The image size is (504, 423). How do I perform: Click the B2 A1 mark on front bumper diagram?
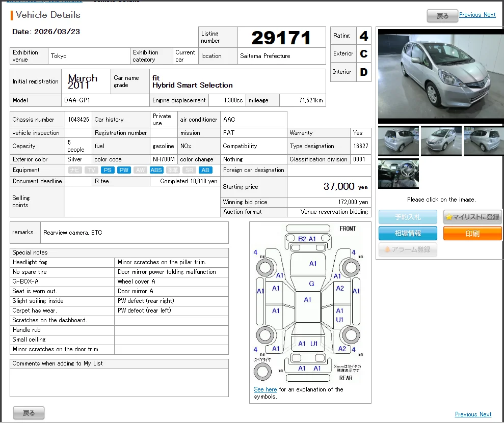tap(307, 239)
